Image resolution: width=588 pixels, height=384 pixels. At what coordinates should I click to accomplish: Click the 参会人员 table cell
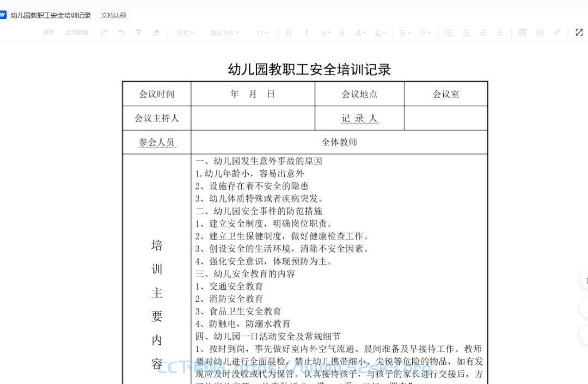pyautogui.click(x=157, y=142)
